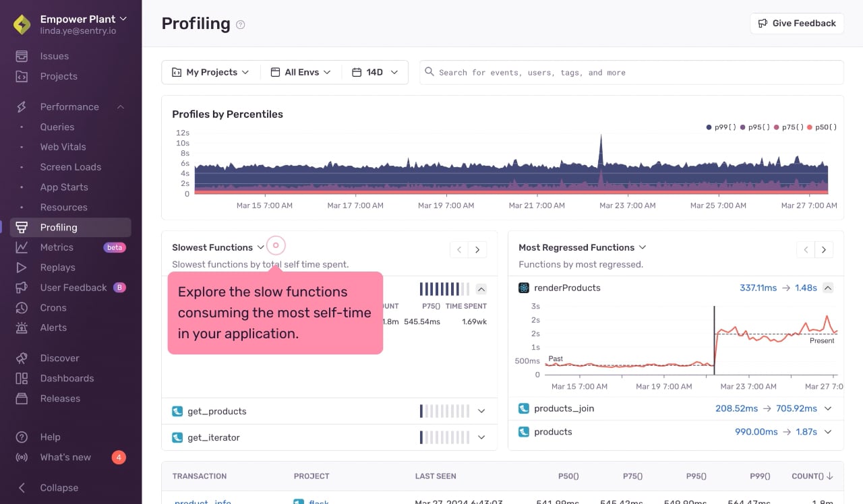Open the Alerts siren icon

click(x=22, y=328)
